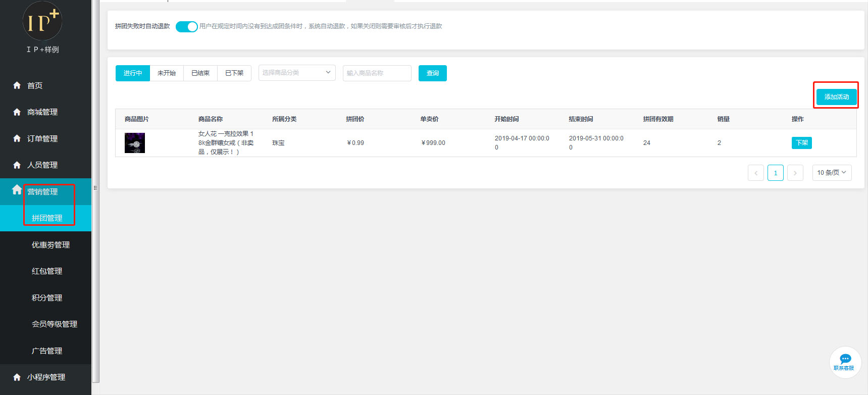The width and height of the screenshot is (868, 395).
Task: Click the icon next to 商城管理
Action: coord(17,112)
